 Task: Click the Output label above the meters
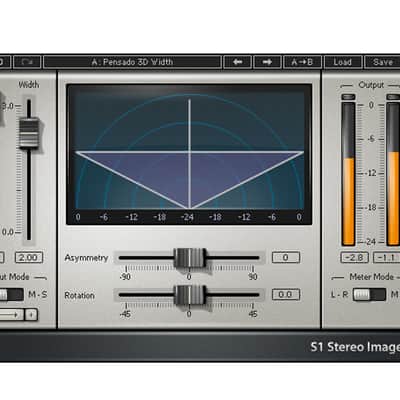371,85
